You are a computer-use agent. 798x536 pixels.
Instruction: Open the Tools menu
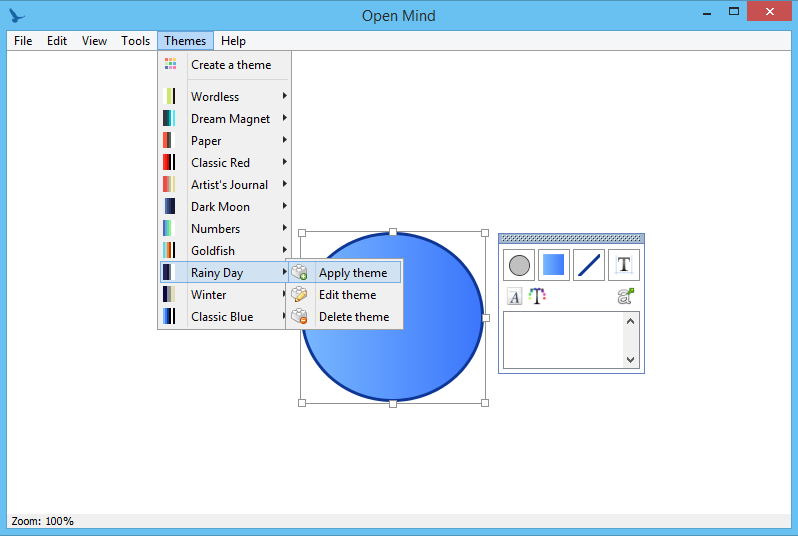click(135, 41)
